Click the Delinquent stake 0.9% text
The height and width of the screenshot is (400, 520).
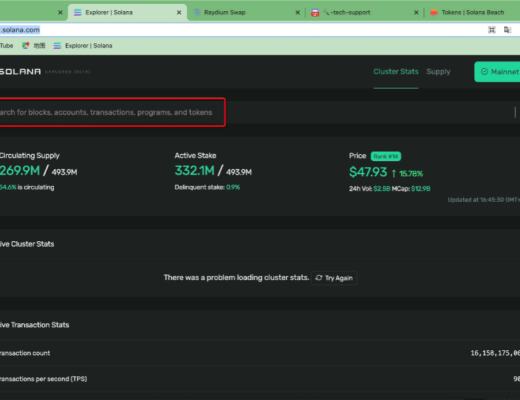click(x=207, y=187)
